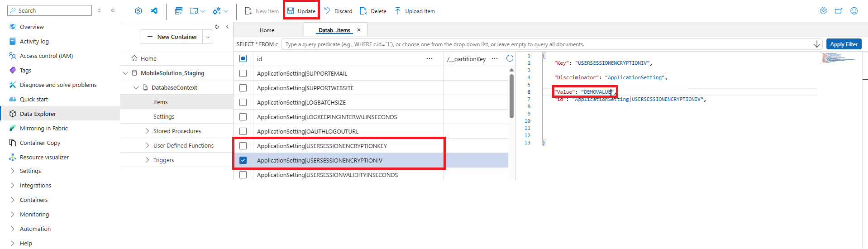The image size is (868, 249).
Task: Check the OAUTHLOGOUTURL item checkbox
Action: point(243,131)
